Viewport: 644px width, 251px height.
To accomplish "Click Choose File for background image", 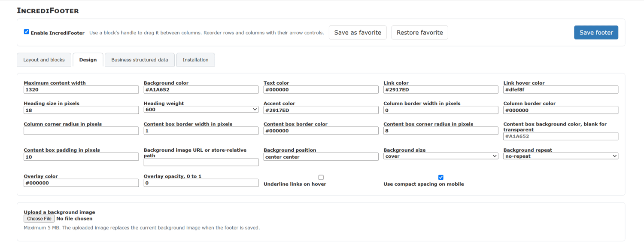I will coord(39,219).
